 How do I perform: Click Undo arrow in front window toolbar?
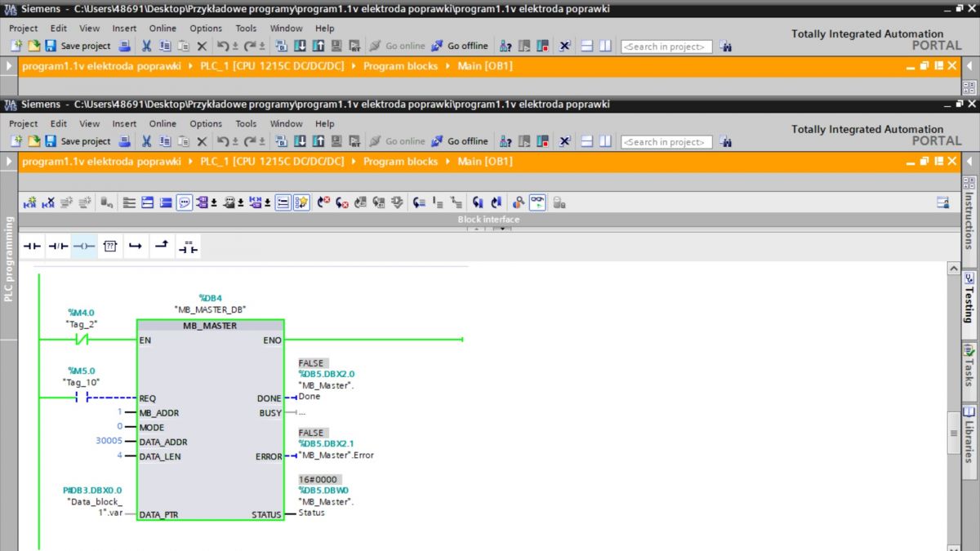click(x=222, y=141)
